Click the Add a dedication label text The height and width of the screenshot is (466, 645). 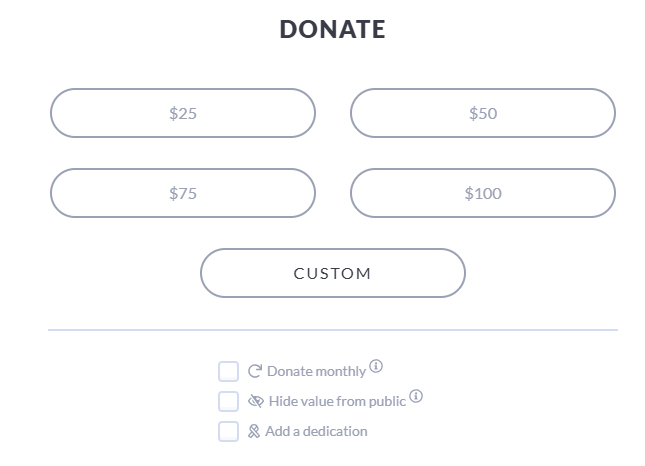[316, 431]
